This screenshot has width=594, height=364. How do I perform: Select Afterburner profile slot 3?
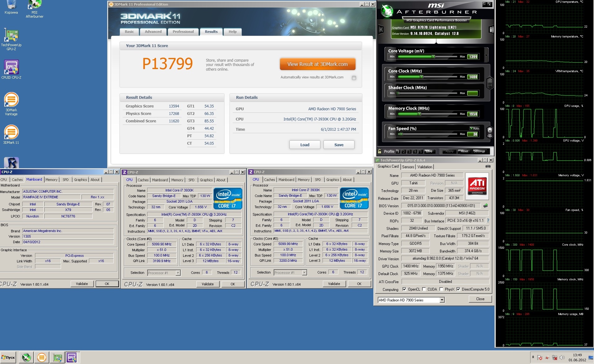[409, 151]
